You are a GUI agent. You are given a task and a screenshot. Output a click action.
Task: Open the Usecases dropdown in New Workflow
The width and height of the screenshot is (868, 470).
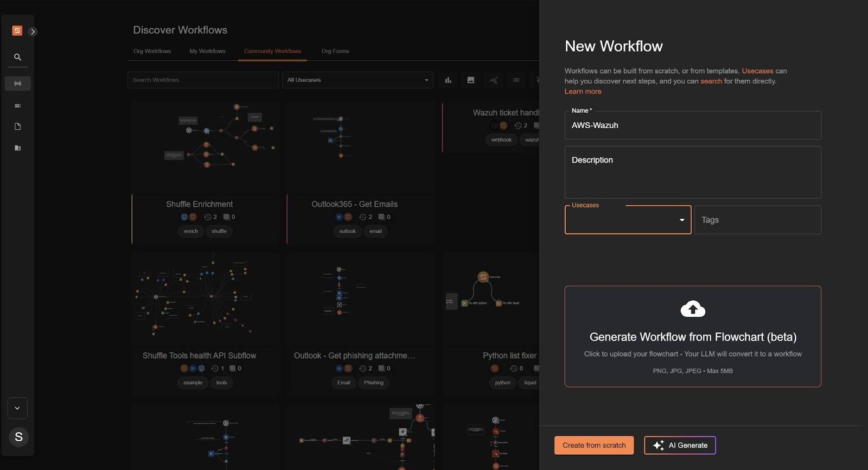[x=628, y=220]
